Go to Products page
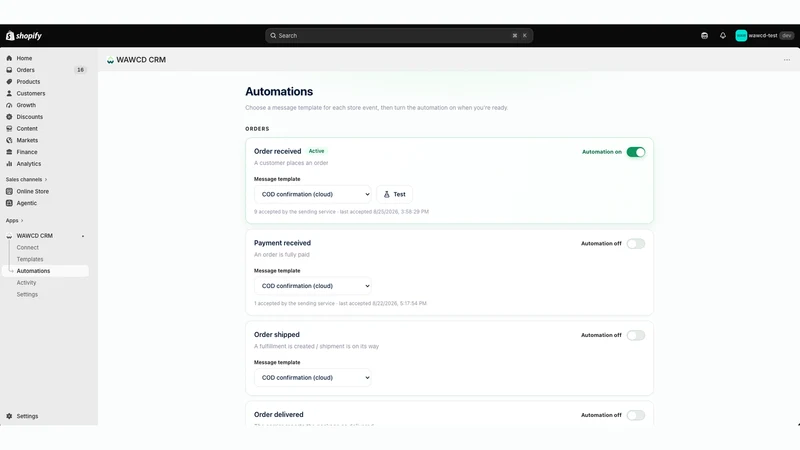 click(28, 82)
